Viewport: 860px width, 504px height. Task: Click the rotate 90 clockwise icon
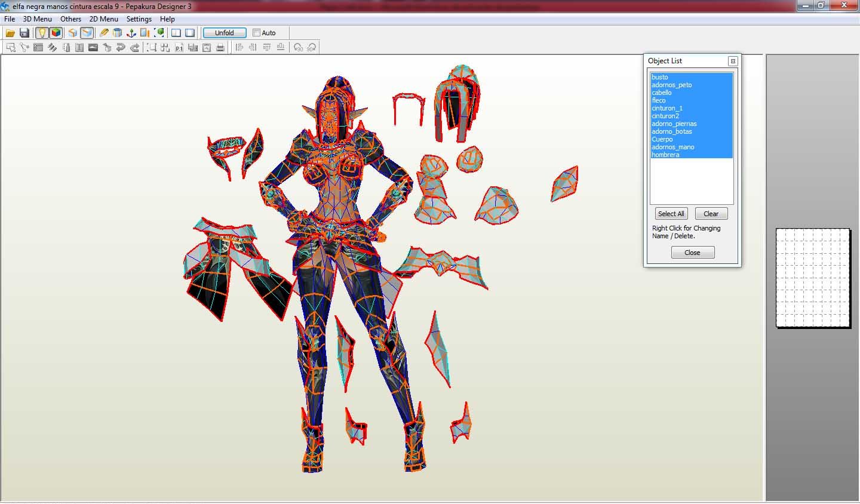point(311,47)
